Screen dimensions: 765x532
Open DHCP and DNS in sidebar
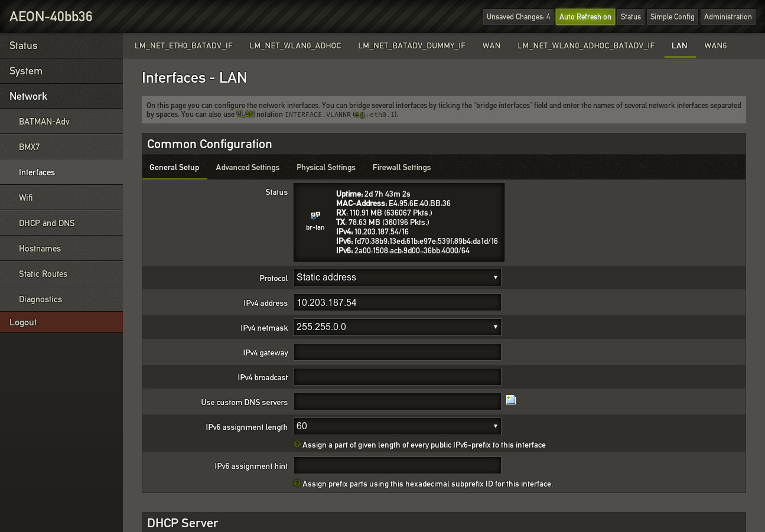47,223
